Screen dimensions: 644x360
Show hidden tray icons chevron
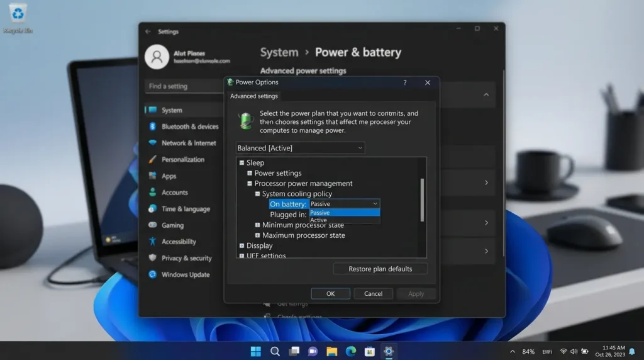(x=512, y=352)
